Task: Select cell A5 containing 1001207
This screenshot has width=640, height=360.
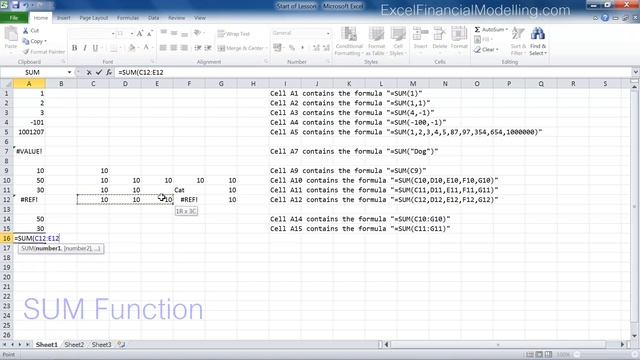Action: tap(29, 132)
